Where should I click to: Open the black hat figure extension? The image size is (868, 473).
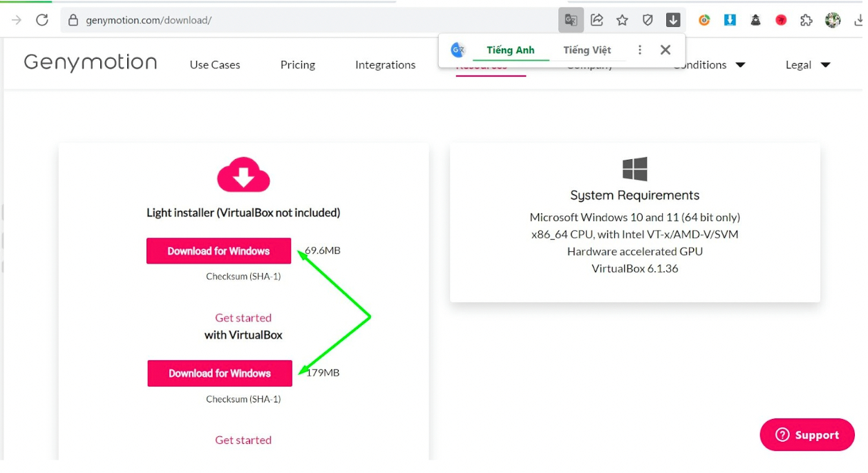click(x=755, y=20)
